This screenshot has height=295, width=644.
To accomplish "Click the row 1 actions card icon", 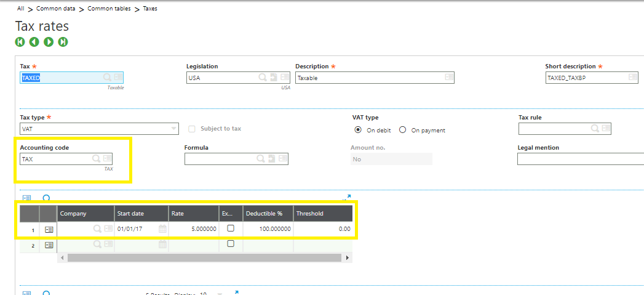I will [49, 228].
